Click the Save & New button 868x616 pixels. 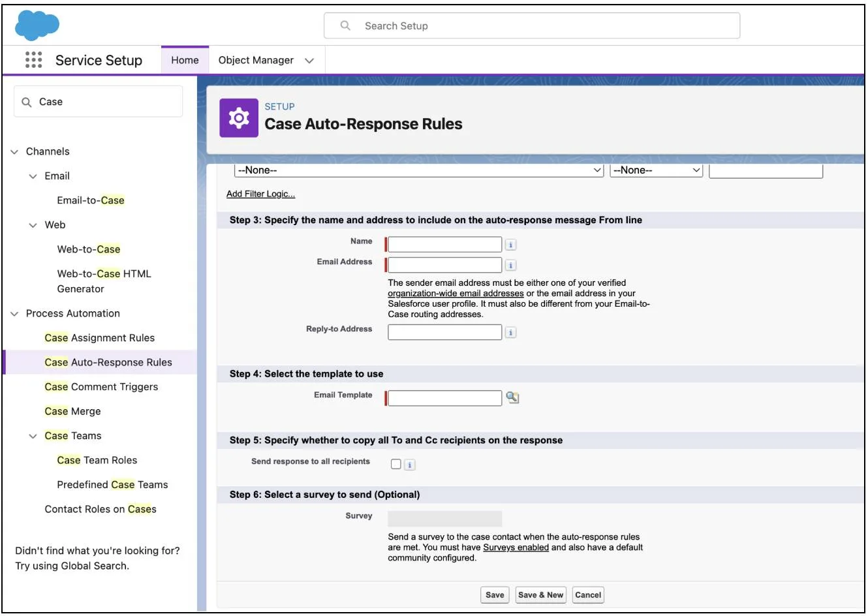(x=540, y=595)
